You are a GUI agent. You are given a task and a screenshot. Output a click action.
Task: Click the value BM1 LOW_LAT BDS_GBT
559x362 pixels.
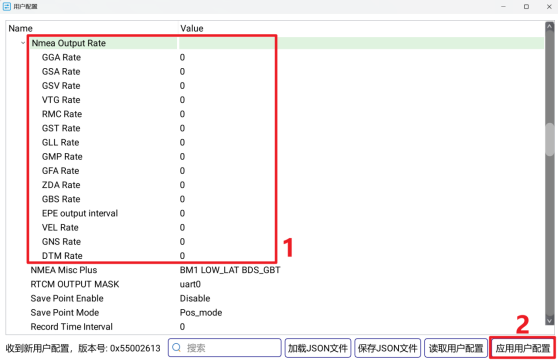230,270
